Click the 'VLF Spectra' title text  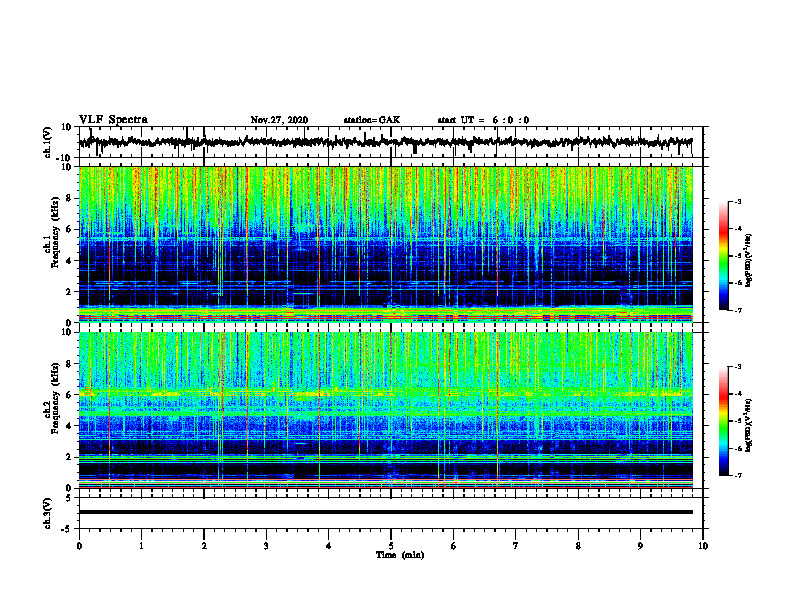113,120
